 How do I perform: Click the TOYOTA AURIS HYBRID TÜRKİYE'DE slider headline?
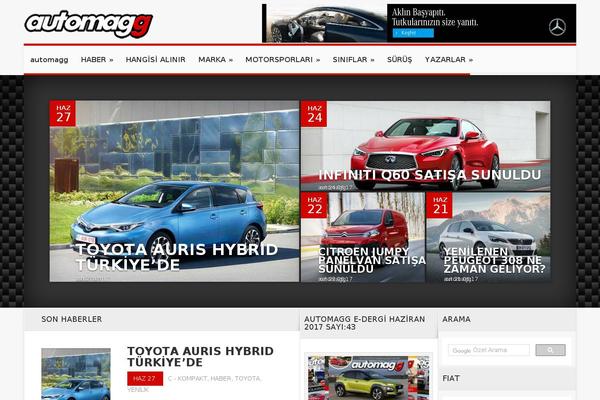click(x=177, y=257)
